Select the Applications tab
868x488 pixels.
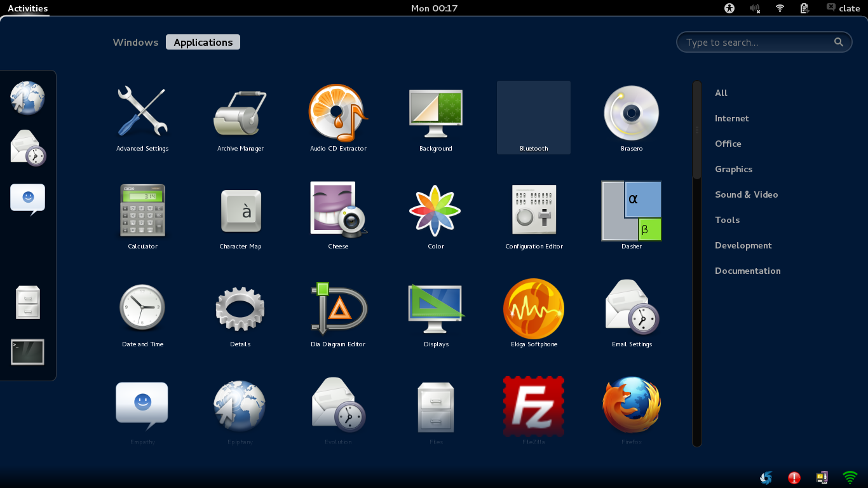tap(203, 43)
